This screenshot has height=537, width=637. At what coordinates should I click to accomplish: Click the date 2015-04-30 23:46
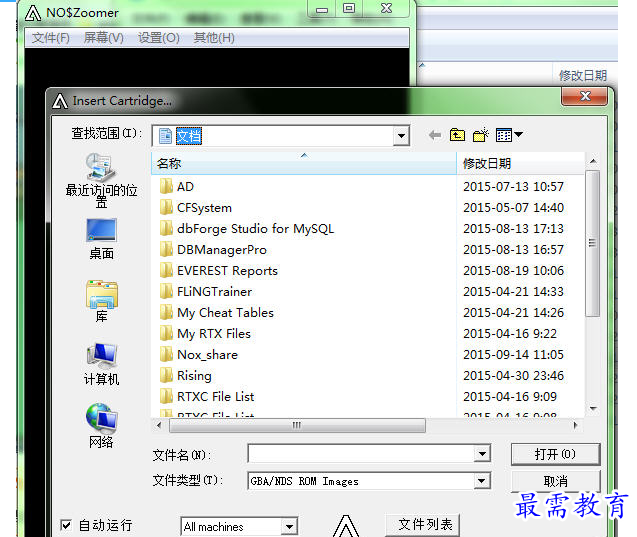(514, 376)
